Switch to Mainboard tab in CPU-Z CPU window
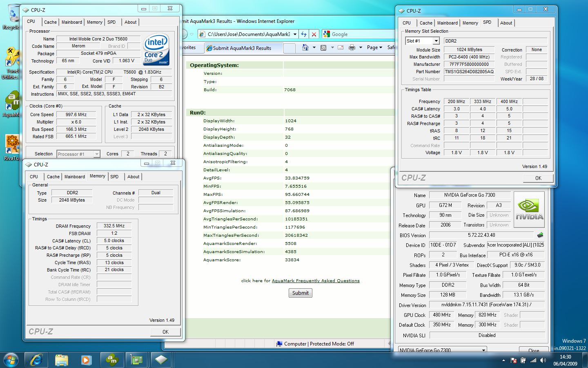588x368 pixels. [72, 22]
